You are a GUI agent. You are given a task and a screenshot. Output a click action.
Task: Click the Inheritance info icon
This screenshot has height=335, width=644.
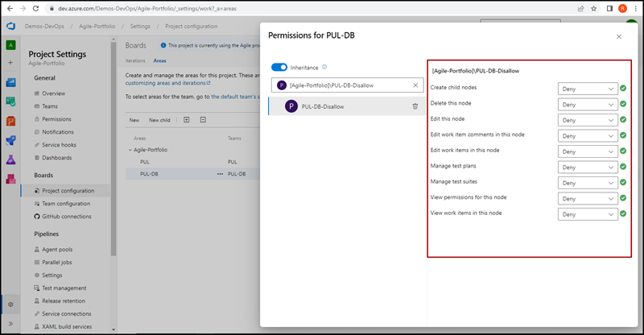(324, 67)
